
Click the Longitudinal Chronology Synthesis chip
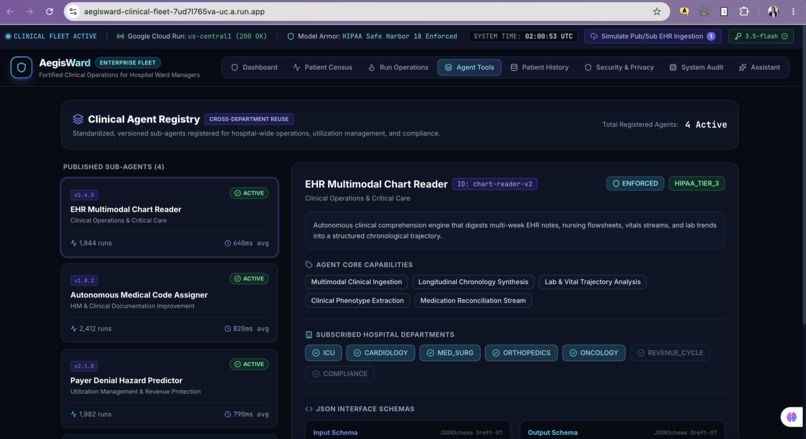(x=473, y=282)
